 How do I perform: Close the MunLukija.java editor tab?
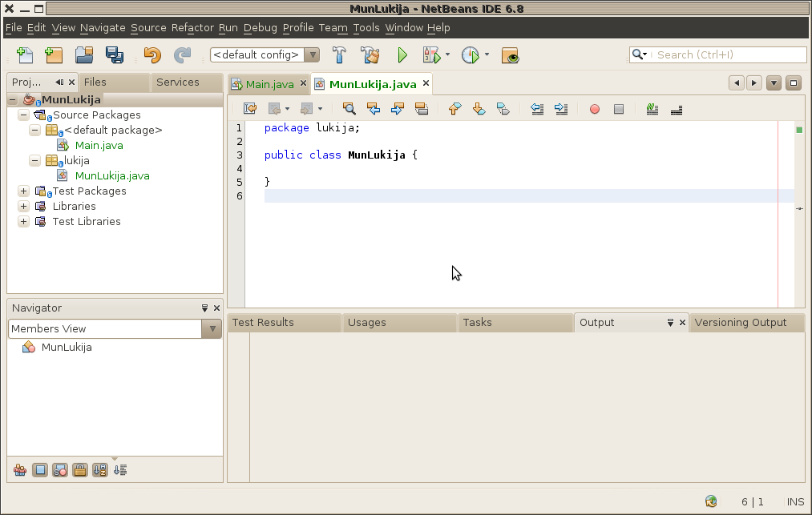click(426, 82)
